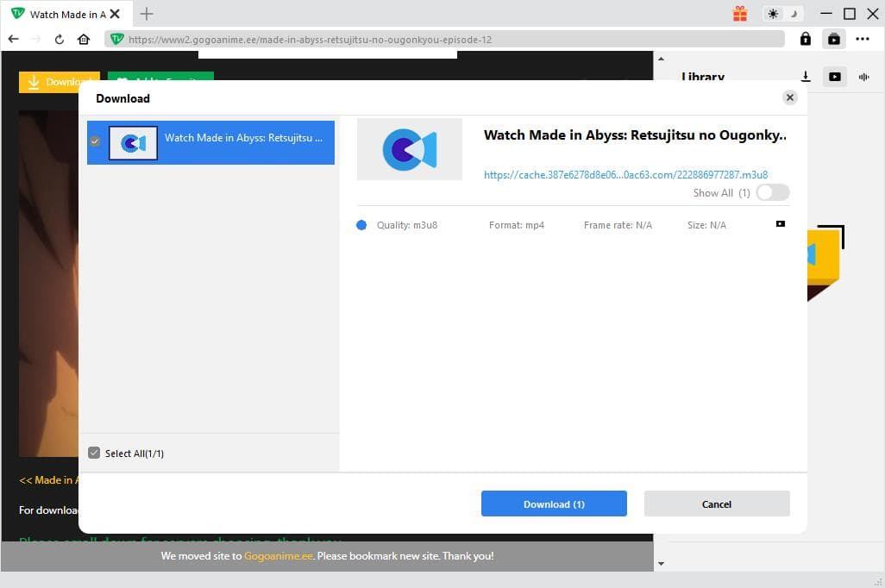Screen dimensions: 885x588
Task: Open the three-dot more options menu
Action: (863, 39)
